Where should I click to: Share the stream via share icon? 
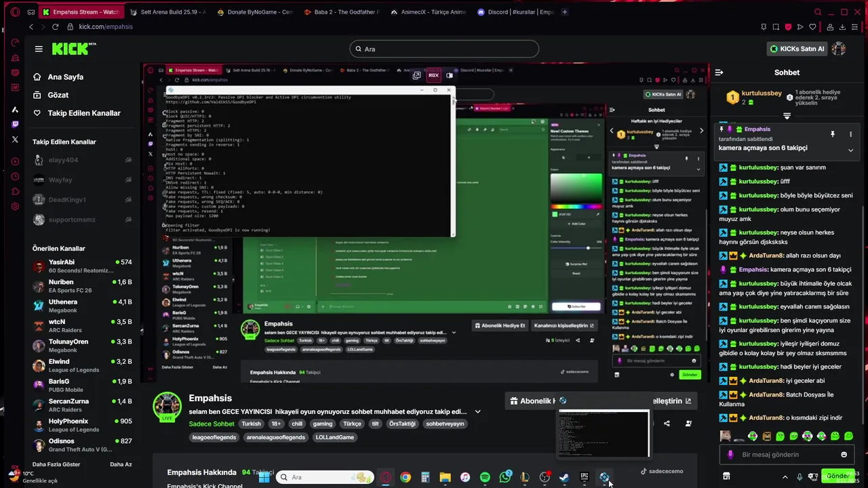click(667, 424)
